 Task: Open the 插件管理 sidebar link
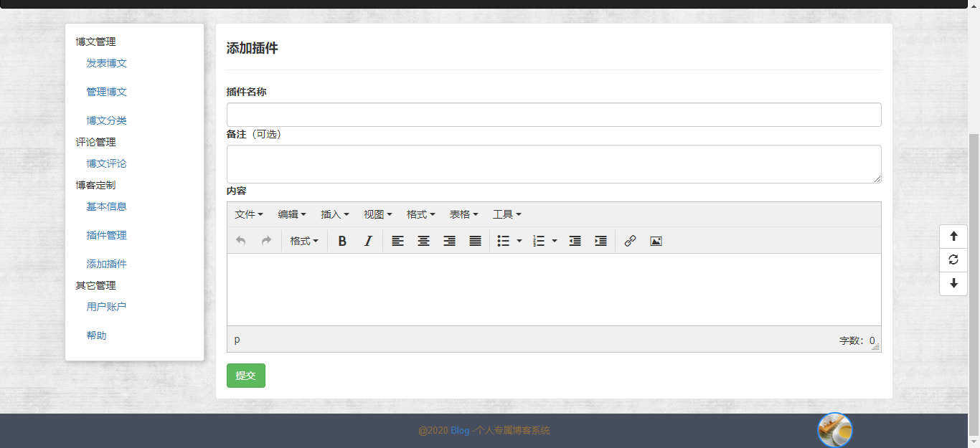105,235
